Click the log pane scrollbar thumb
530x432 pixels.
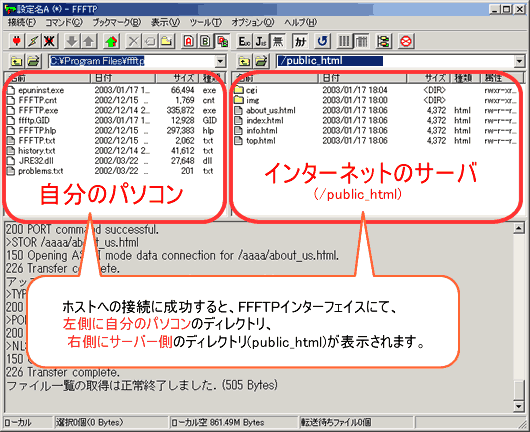519,390
